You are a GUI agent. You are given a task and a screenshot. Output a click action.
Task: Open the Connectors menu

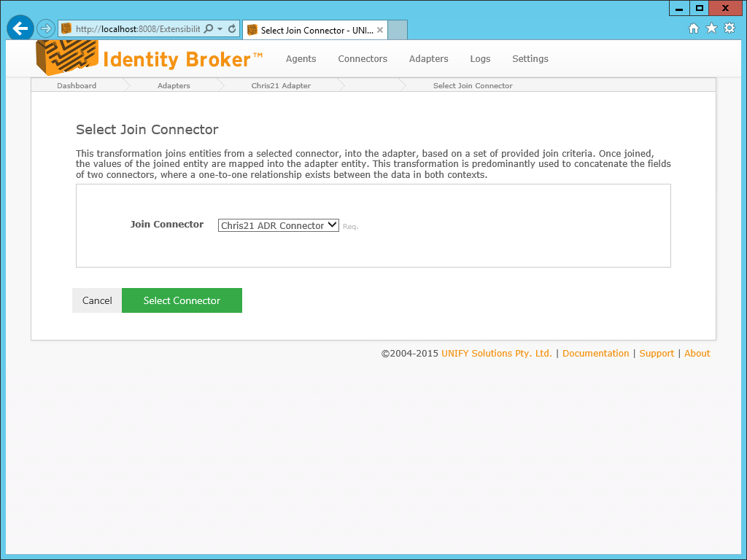click(363, 58)
